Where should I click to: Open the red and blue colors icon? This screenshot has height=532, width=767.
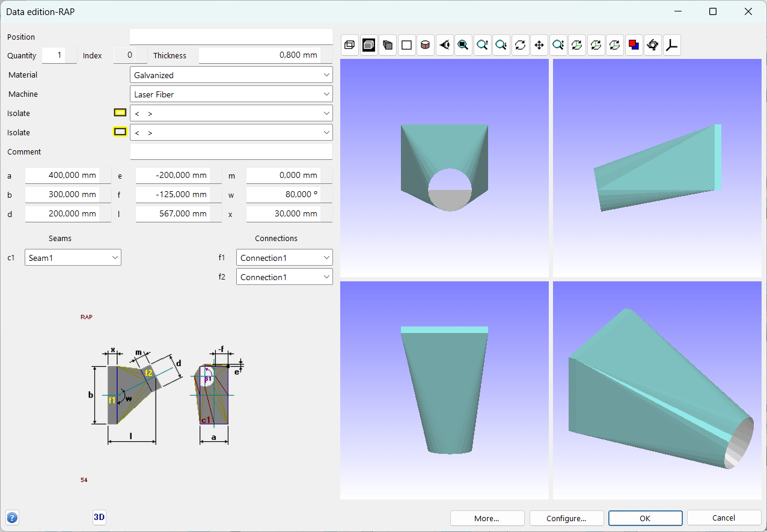(x=633, y=45)
